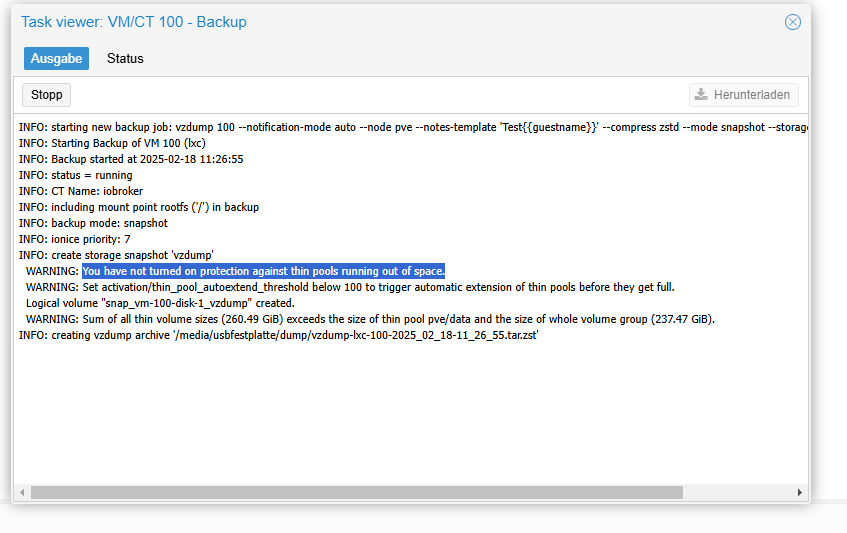Image resolution: width=847 pixels, height=533 pixels.
Task: Click the 'including mount point rootfs' line
Action: tap(139, 207)
